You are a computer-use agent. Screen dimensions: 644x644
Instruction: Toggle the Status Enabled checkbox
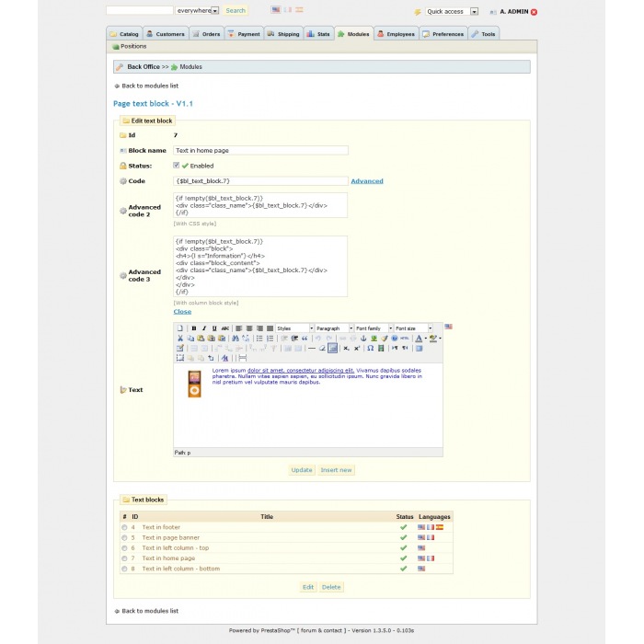click(177, 165)
